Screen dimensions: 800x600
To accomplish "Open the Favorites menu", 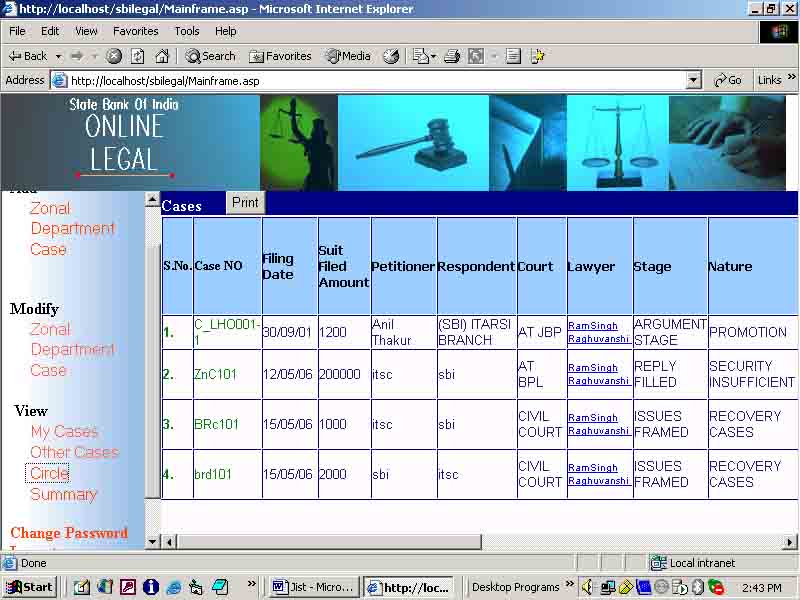I will [135, 31].
